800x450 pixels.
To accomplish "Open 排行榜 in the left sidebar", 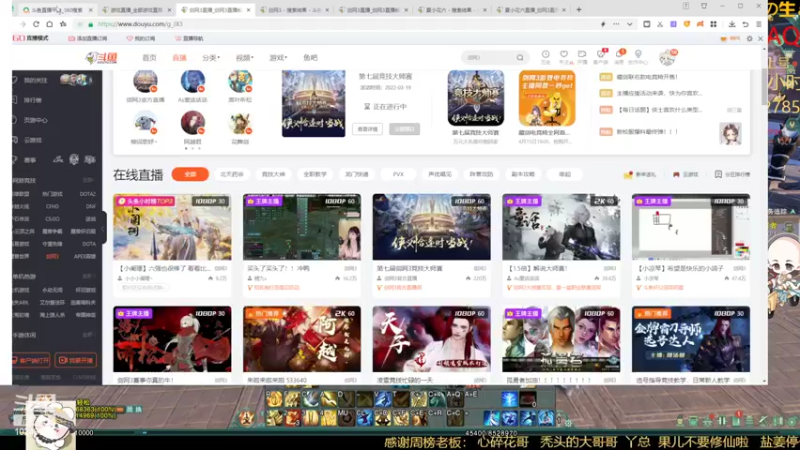I will 32,101.
